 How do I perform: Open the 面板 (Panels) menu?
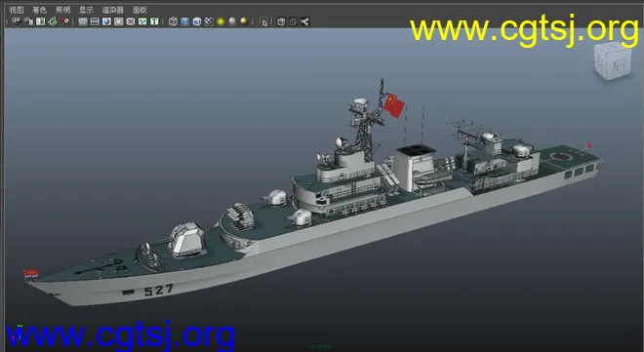coord(140,10)
